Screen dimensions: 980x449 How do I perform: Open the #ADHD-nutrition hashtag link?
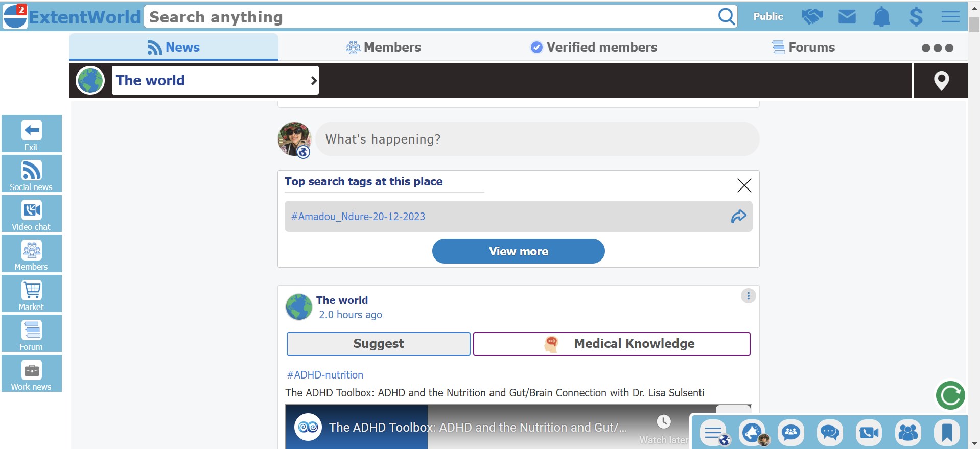(x=325, y=375)
